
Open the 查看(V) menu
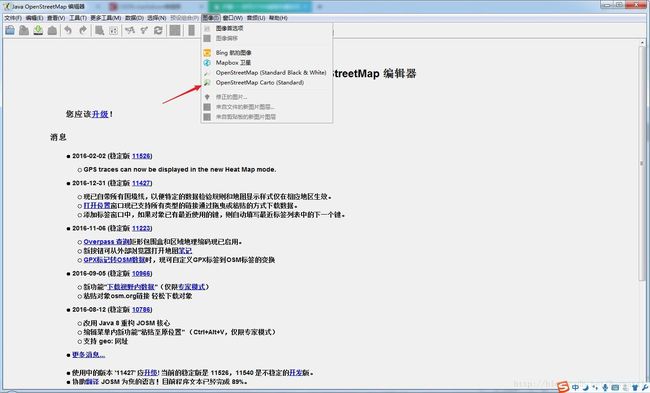(56, 18)
